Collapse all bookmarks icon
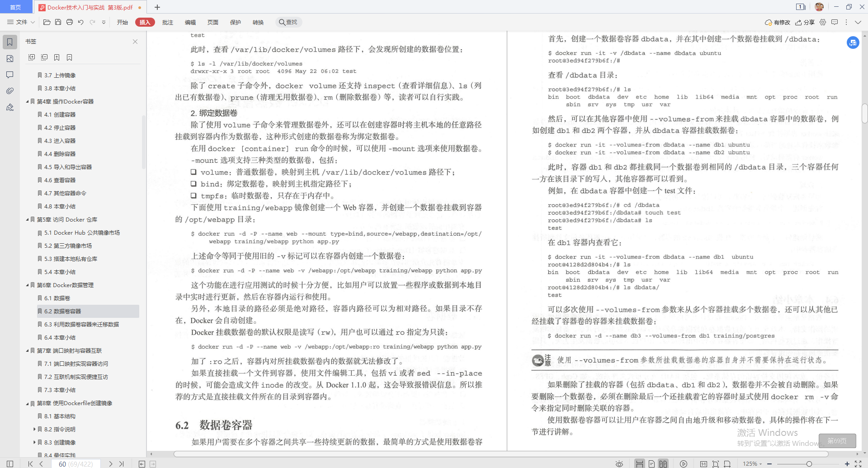The height and width of the screenshot is (468, 868). tap(44, 57)
